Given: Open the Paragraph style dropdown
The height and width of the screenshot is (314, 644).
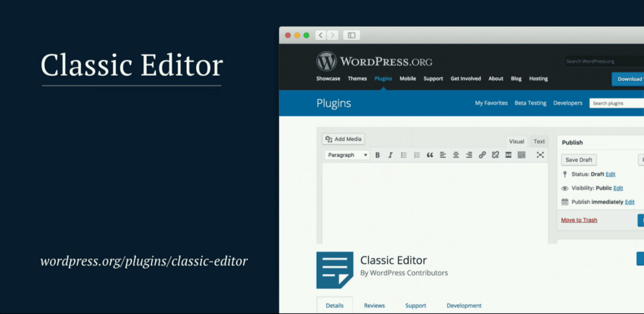Looking at the screenshot, I should [347, 155].
